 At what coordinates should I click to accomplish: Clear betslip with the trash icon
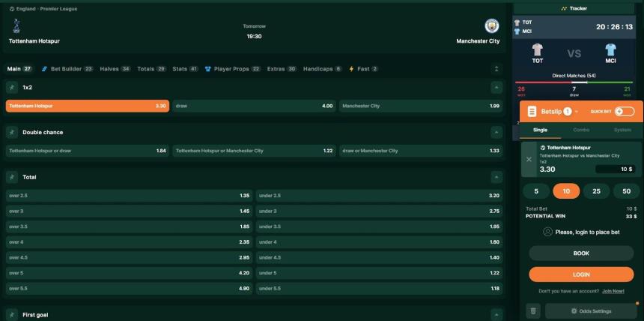pyautogui.click(x=533, y=310)
